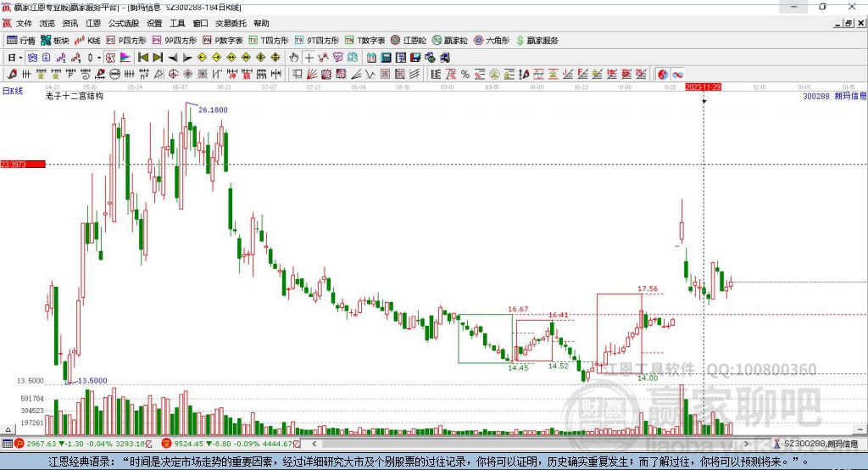Click the floppy disk save icon
This screenshot has width=868, height=470.
[x=415, y=58]
